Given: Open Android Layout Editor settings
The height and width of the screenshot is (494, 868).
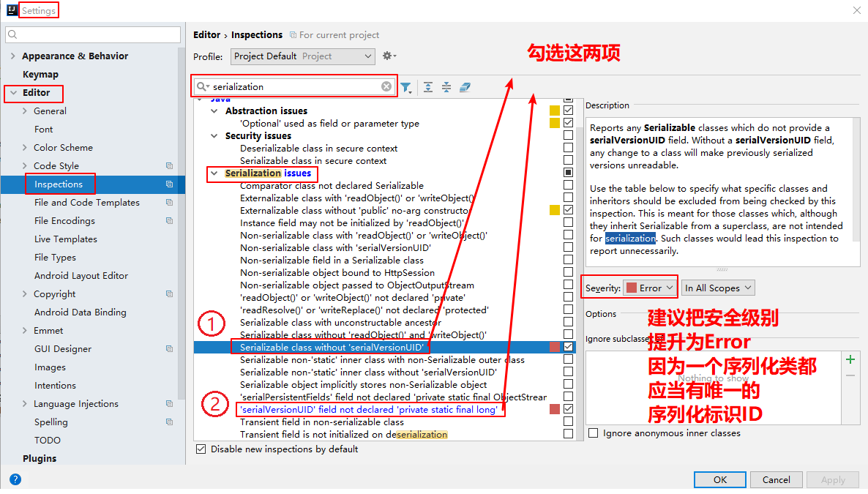Looking at the screenshot, I should pos(81,275).
